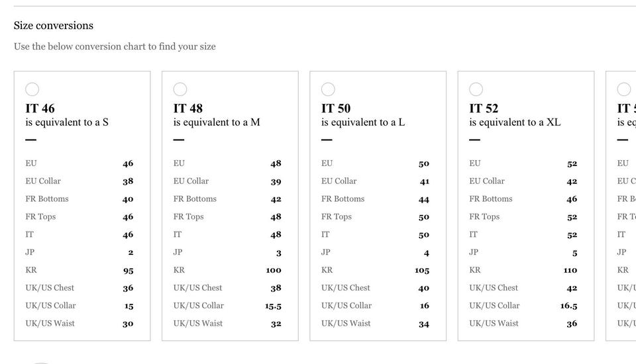Pick the IT 52 radio button
Viewport: 636px width, 364px height.
[476, 89]
